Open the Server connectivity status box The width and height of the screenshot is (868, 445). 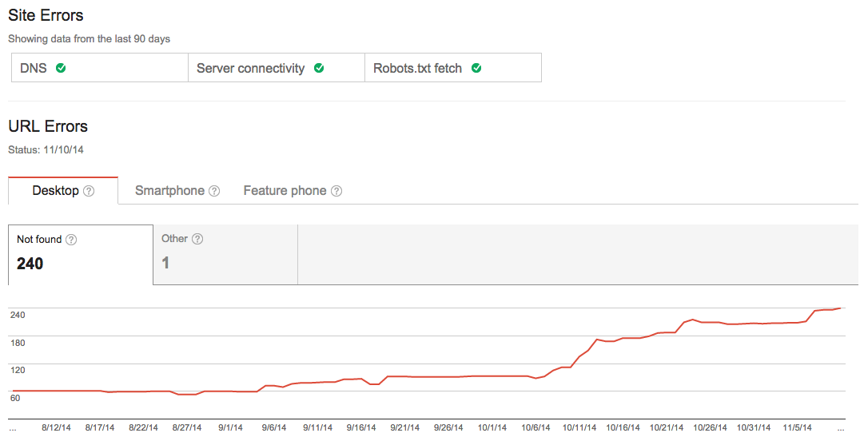tap(277, 68)
